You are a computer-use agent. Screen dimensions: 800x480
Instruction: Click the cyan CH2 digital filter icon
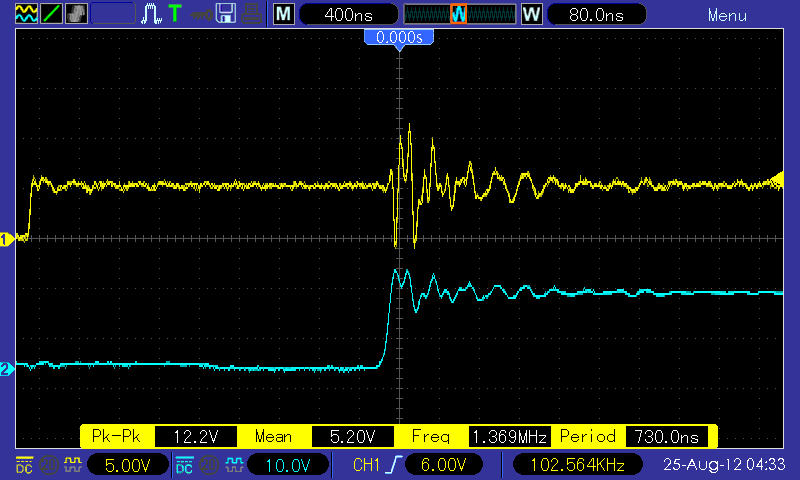234,464
